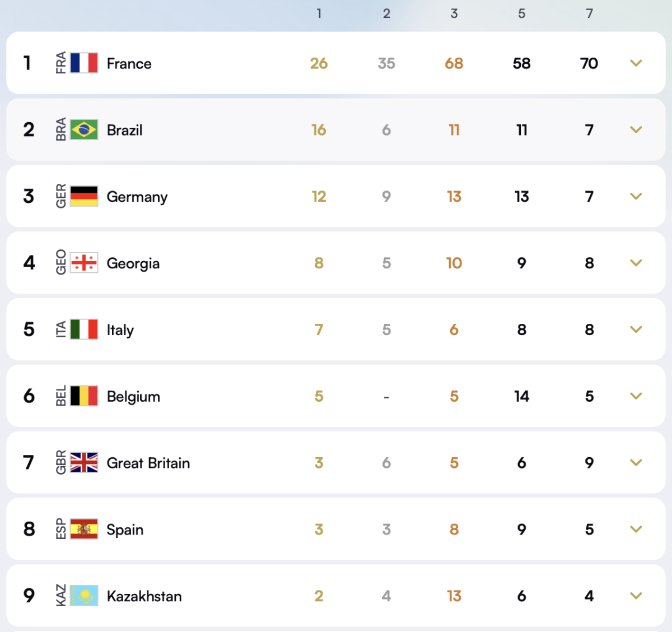Sort by the bronze medal column header

coord(454,13)
